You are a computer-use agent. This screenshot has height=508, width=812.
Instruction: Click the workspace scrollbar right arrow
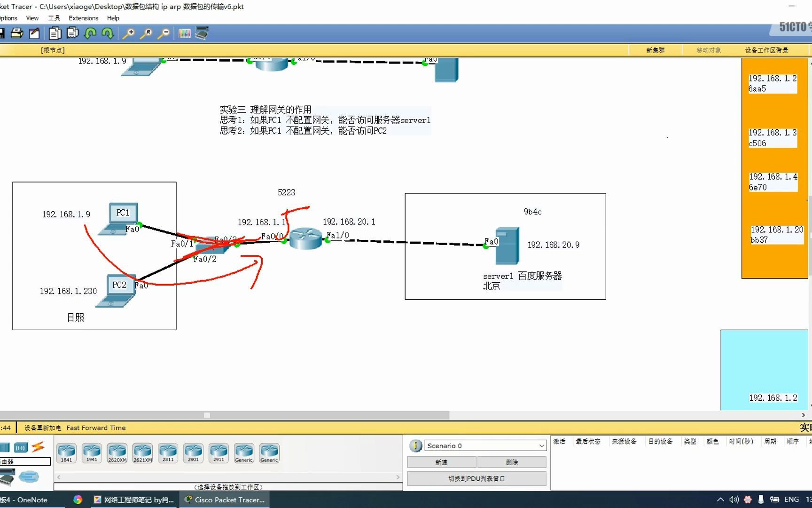(803, 415)
